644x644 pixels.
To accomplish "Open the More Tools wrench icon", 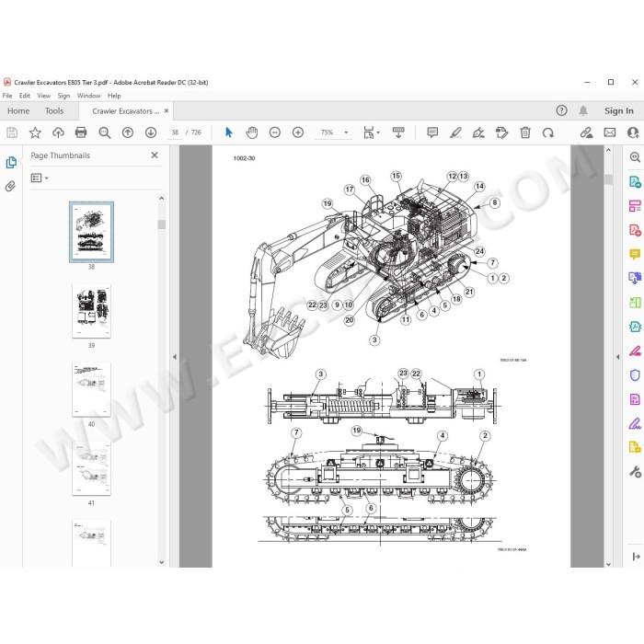I will point(635,471).
